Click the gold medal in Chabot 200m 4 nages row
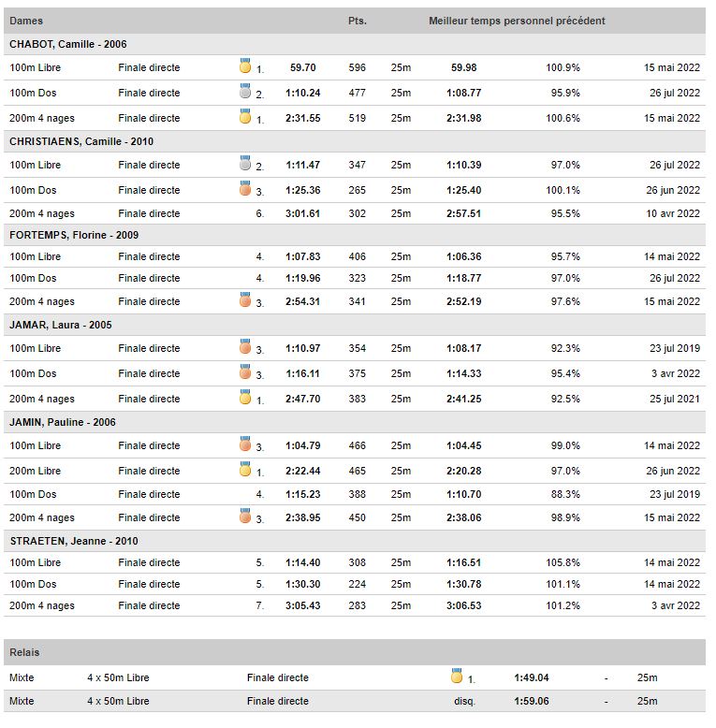 coord(245,116)
